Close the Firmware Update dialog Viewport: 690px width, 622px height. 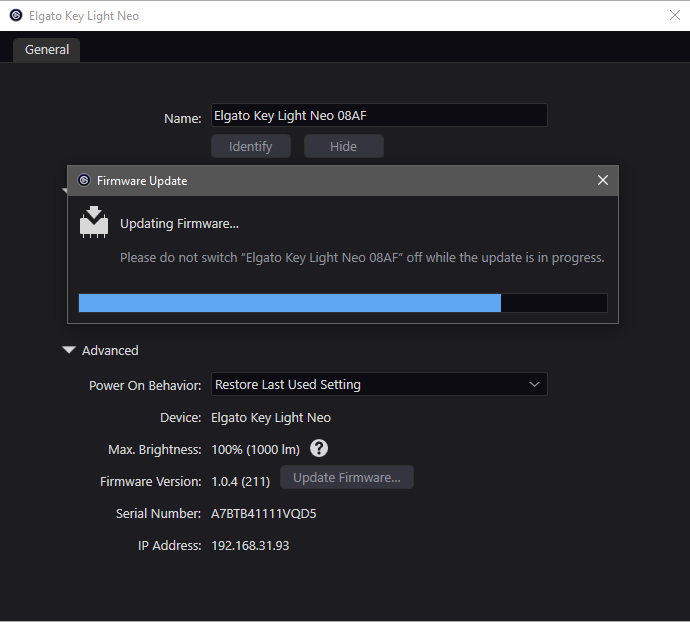pos(602,180)
